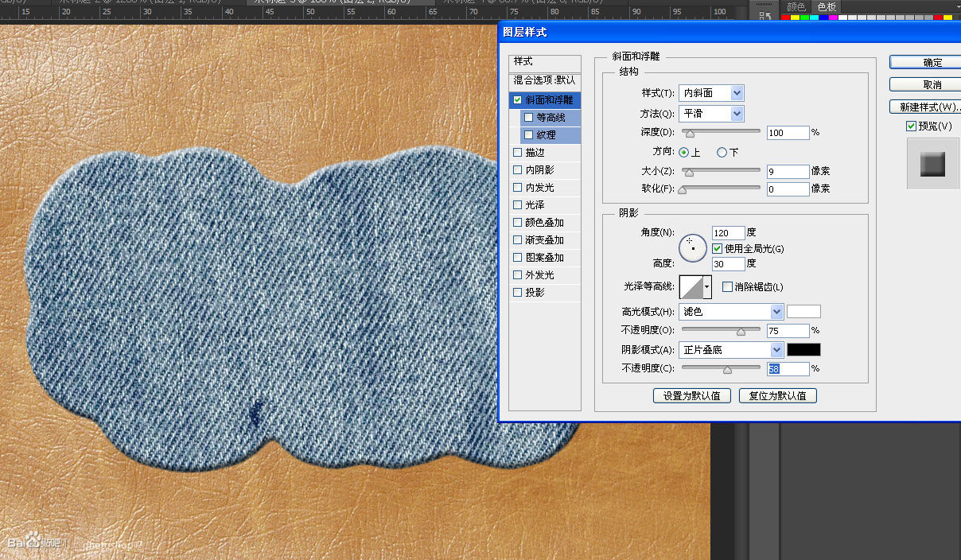Screen dimensions: 961x560
Task: Open the 高光模式 dropdown showing 滤色
Action: point(731,312)
